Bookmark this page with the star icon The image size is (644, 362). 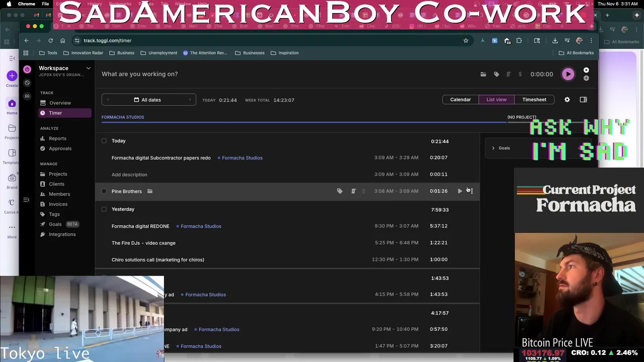pyautogui.click(x=466, y=41)
